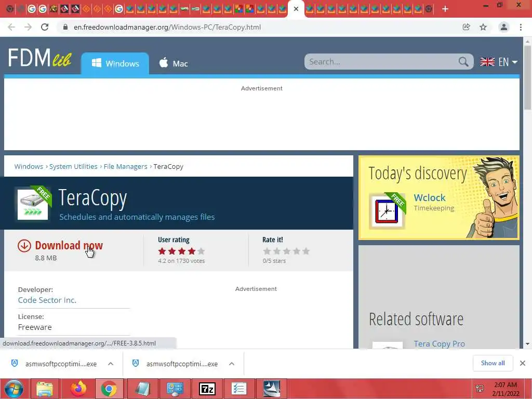
Task: Open File Explorer from taskbar
Action: click(45, 389)
